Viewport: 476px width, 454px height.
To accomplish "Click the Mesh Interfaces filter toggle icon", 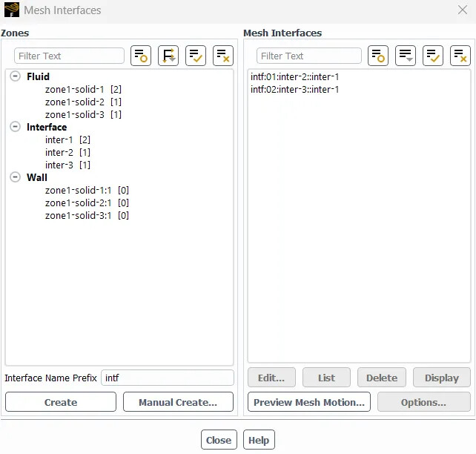I will (x=378, y=56).
